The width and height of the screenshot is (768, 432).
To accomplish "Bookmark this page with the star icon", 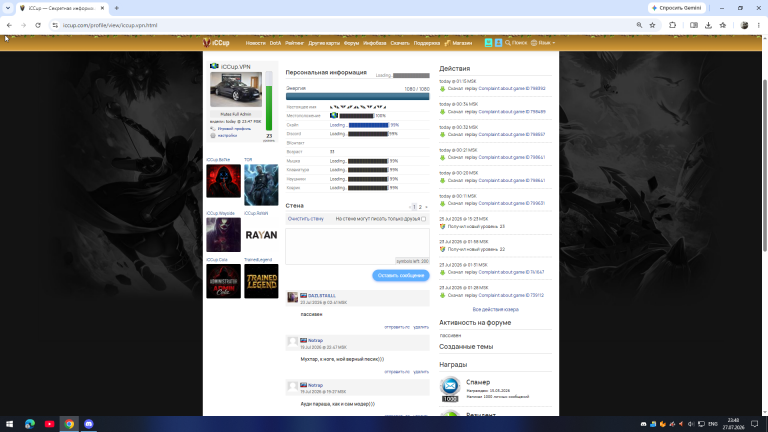I will (x=652, y=25).
